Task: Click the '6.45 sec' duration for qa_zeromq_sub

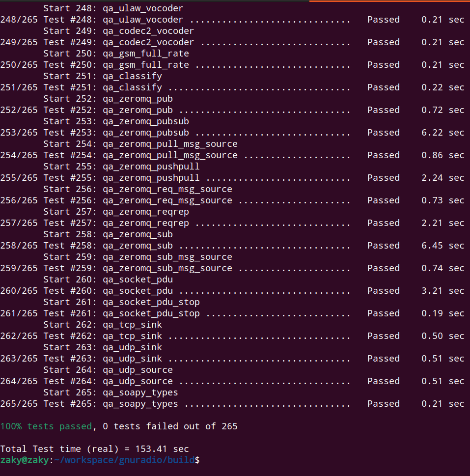Action: (442, 246)
